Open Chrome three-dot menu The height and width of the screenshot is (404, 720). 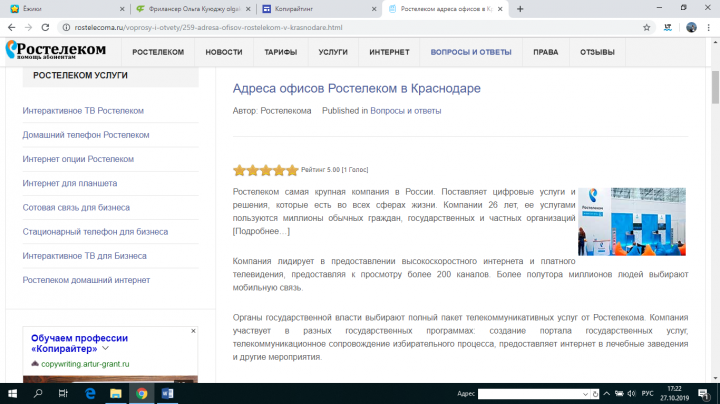click(x=709, y=28)
